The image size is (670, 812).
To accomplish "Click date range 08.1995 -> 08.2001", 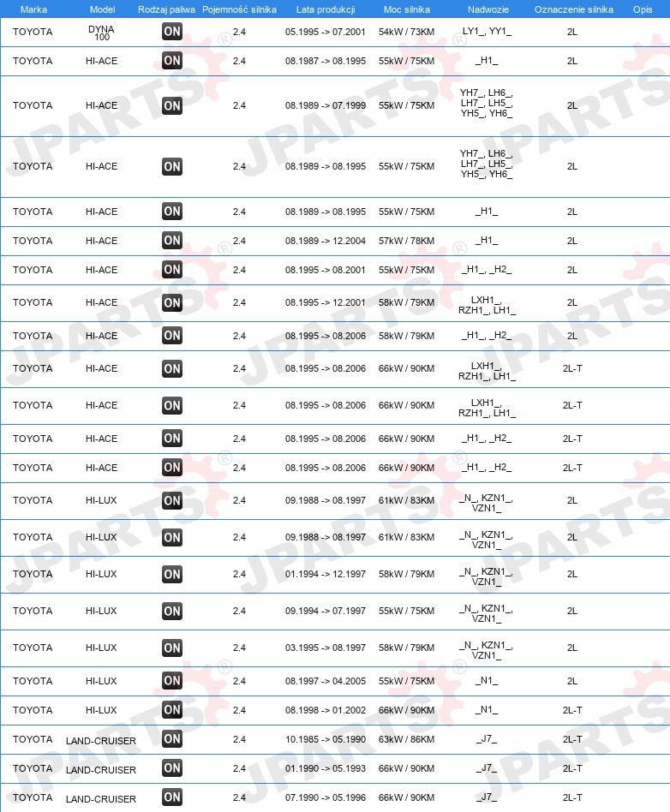I will [326, 270].
